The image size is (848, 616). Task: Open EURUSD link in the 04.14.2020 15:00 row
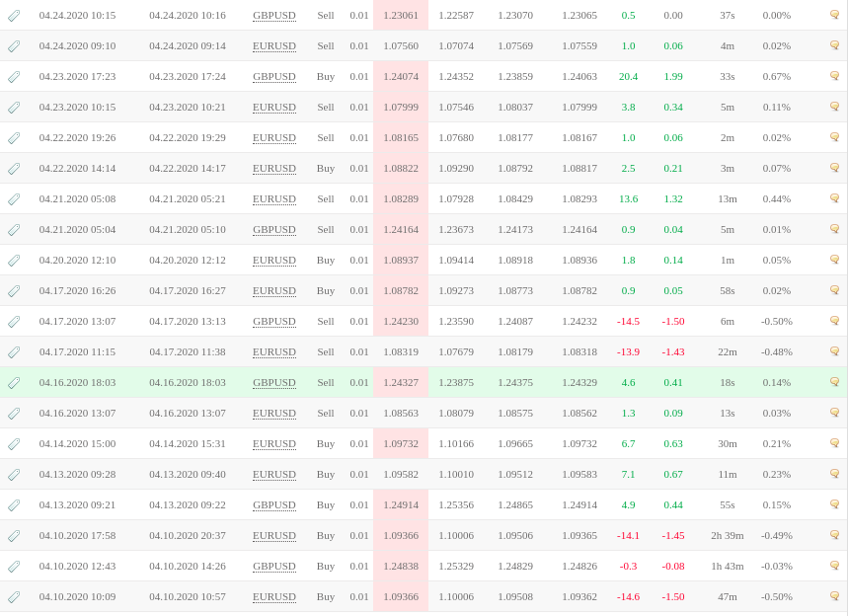(274, 443)
